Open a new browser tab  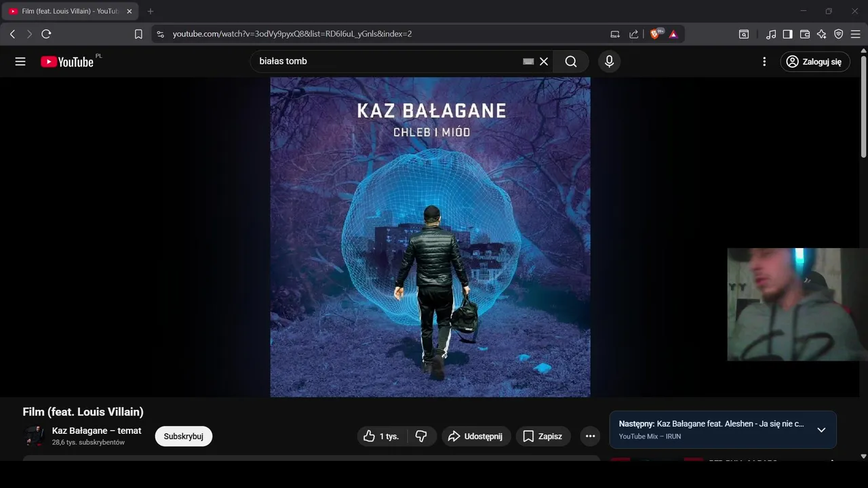151,12
